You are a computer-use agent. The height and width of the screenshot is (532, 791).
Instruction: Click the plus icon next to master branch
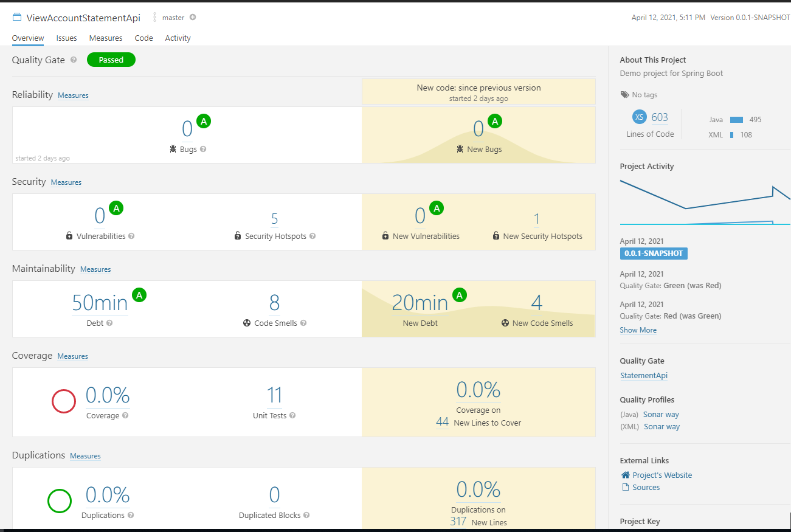[193, 17]
